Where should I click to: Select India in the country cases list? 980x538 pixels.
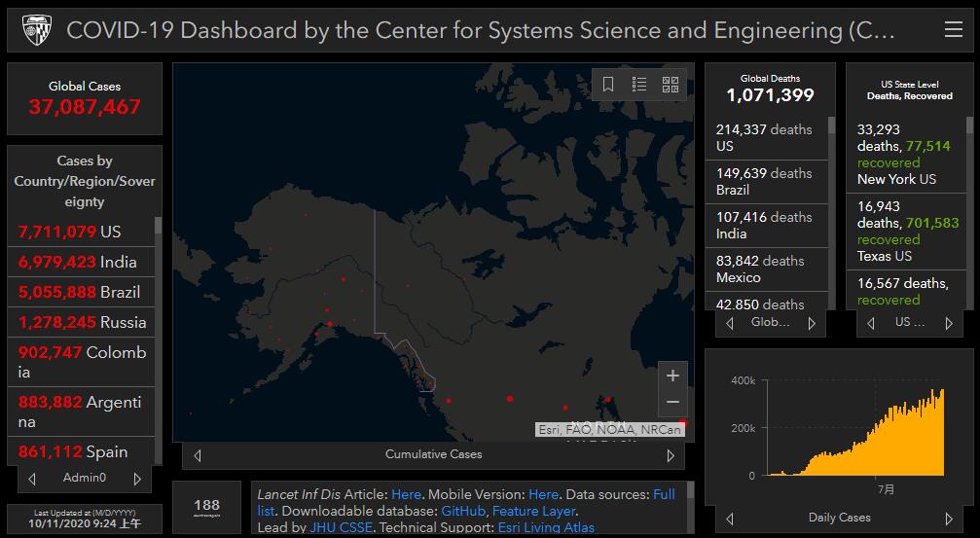pyautogui.click(x=83, y=262)
